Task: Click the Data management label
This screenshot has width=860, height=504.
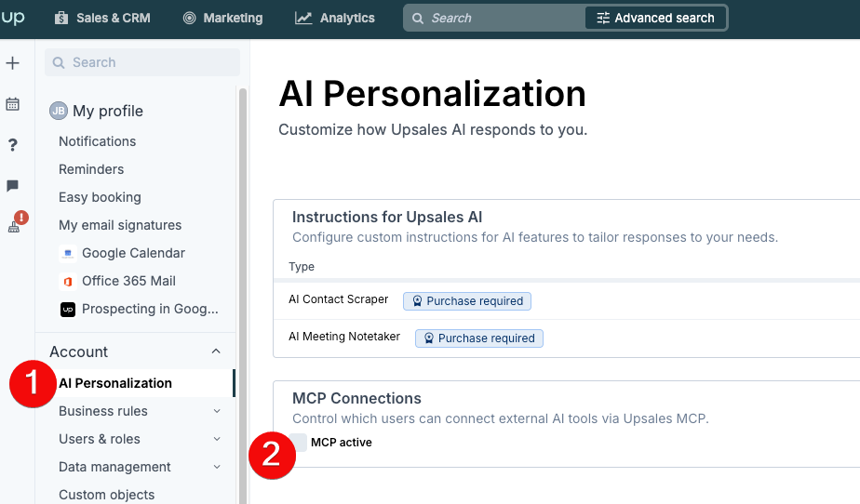Action: (x=114, y=467)
